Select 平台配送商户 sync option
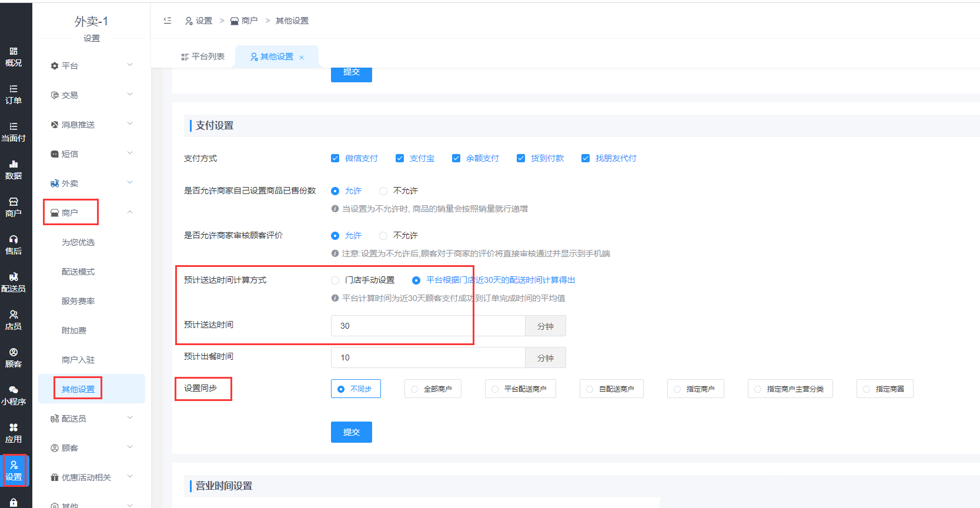This screenshot has height=508, width=980. coord(520,389)
